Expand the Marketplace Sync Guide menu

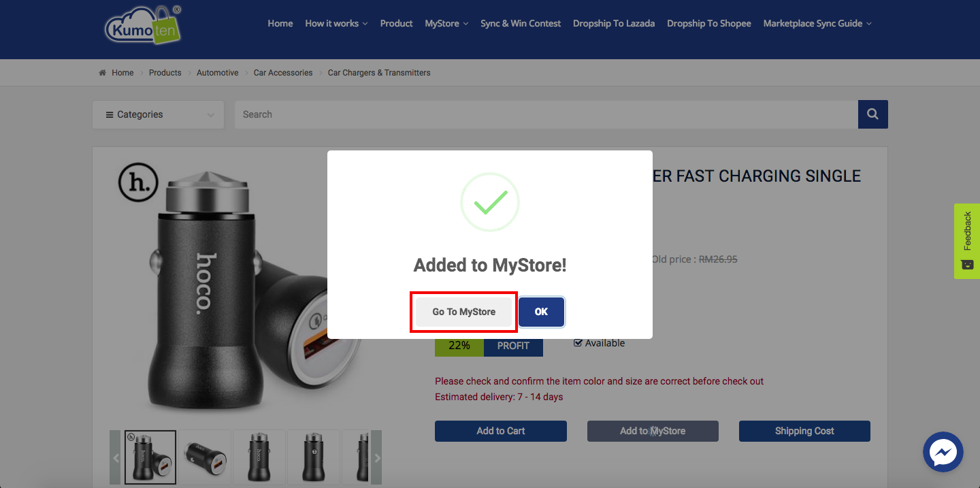tap(817, 23)
